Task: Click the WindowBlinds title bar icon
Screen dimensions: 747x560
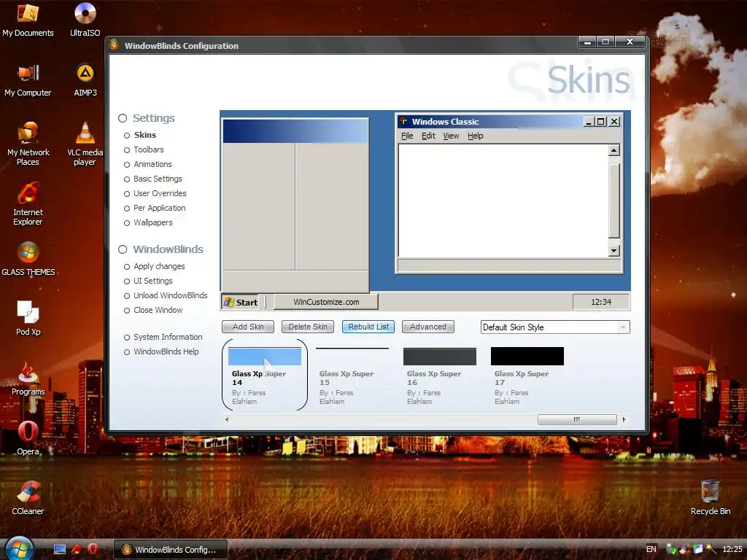Action: tap(114, 44)
